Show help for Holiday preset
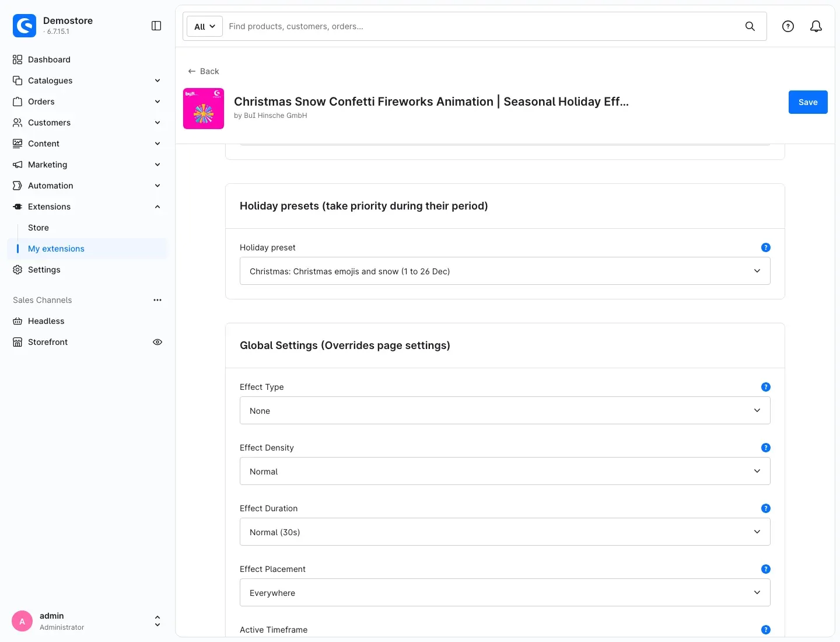 [766, 247]
